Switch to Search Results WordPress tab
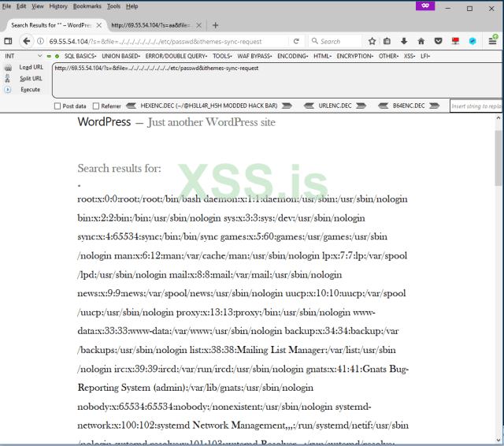This screenshot has height=446, width=504. 54,25
